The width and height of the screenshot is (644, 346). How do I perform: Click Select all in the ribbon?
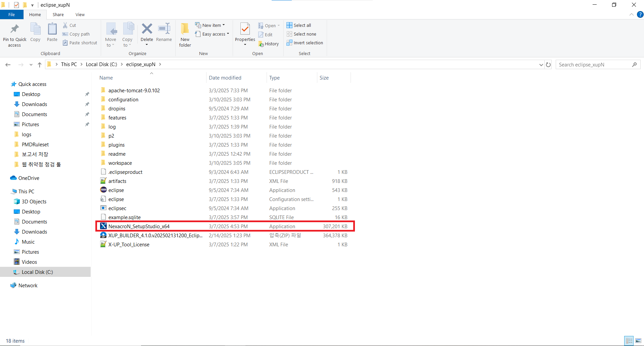point(299,25)
